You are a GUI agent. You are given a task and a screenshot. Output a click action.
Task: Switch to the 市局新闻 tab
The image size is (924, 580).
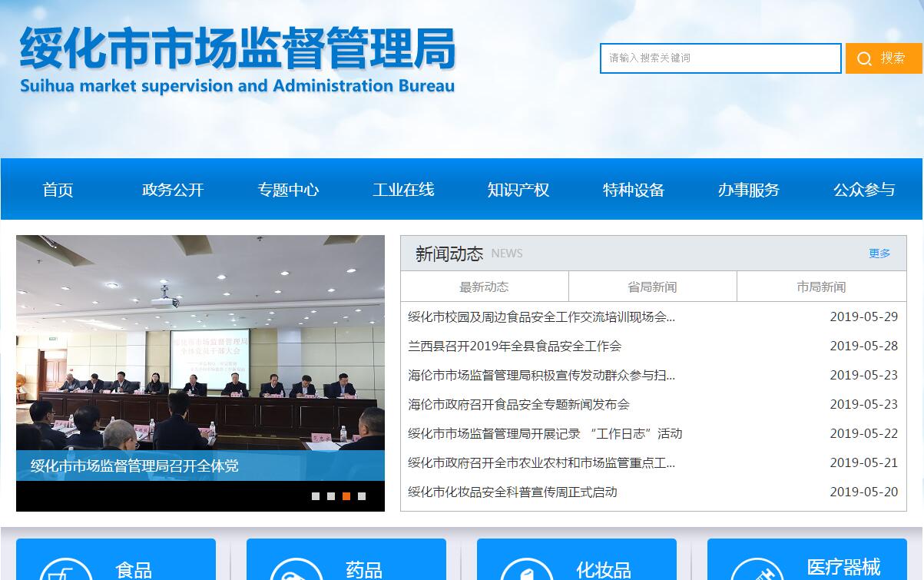821,287
